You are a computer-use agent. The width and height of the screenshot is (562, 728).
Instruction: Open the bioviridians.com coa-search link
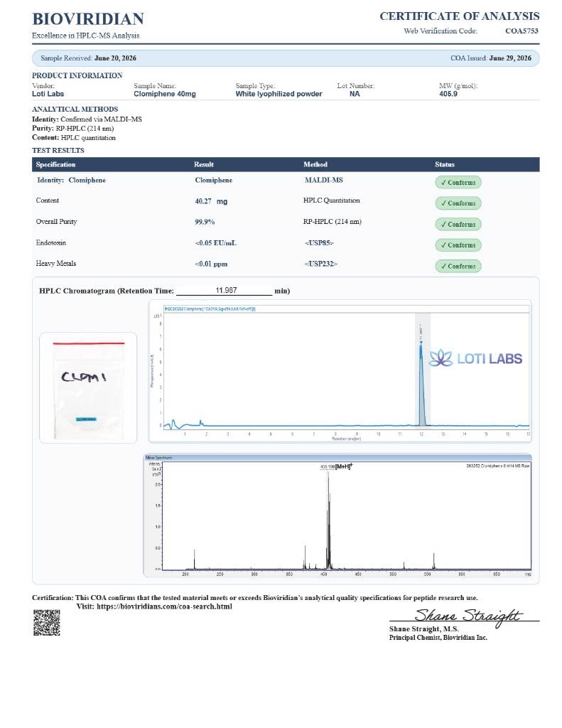coord(164,606)
